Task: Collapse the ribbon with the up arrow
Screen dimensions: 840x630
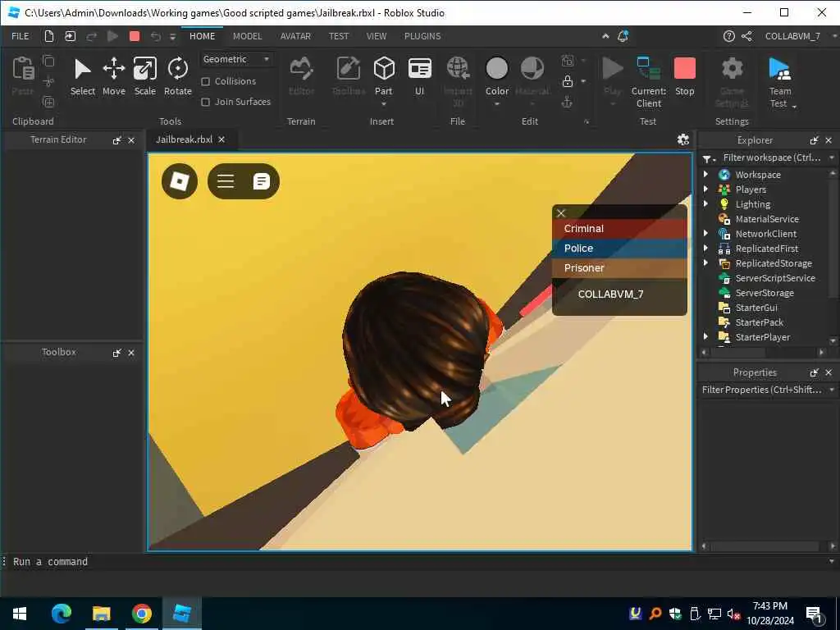Action: [605, 36]
